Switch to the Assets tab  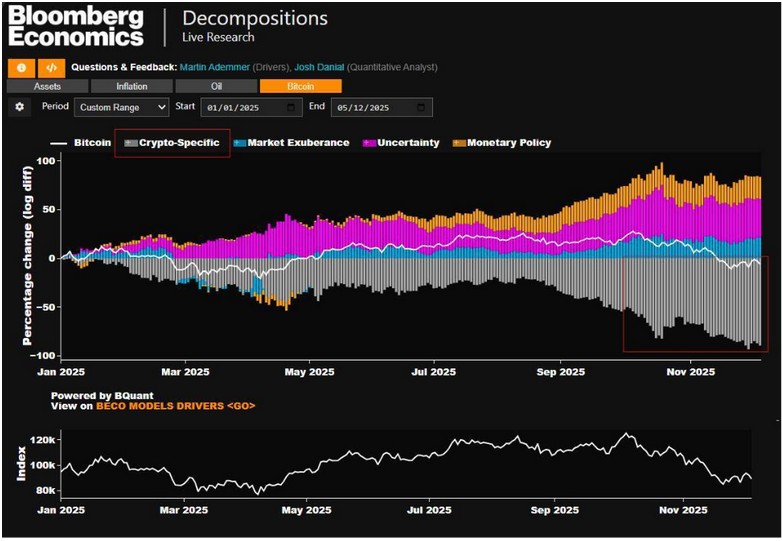47,87
